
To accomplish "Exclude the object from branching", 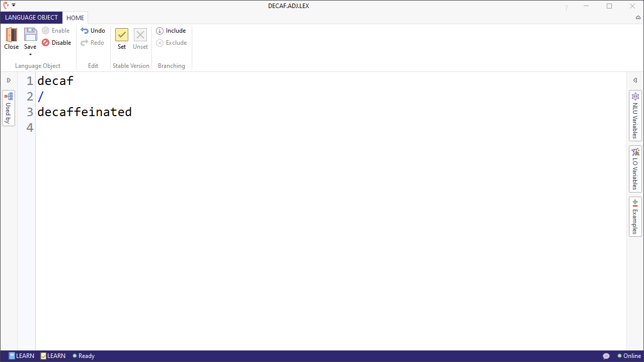I will tap(172, 42).
